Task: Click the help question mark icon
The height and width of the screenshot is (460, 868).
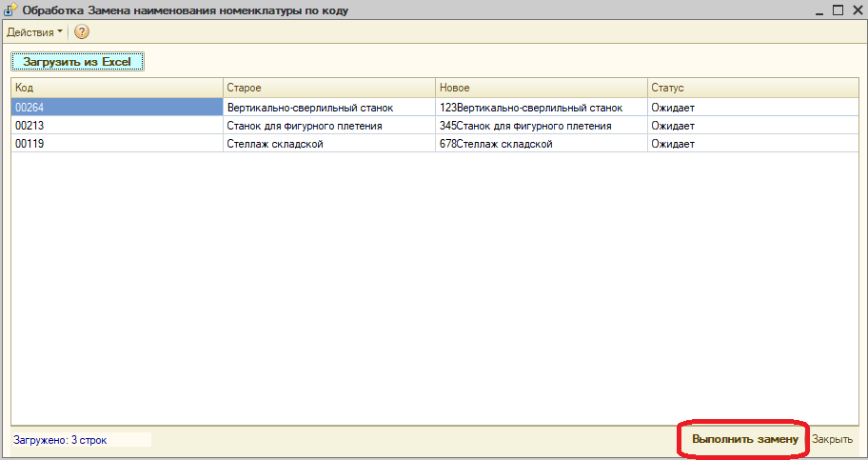Action: click(82, 31)
